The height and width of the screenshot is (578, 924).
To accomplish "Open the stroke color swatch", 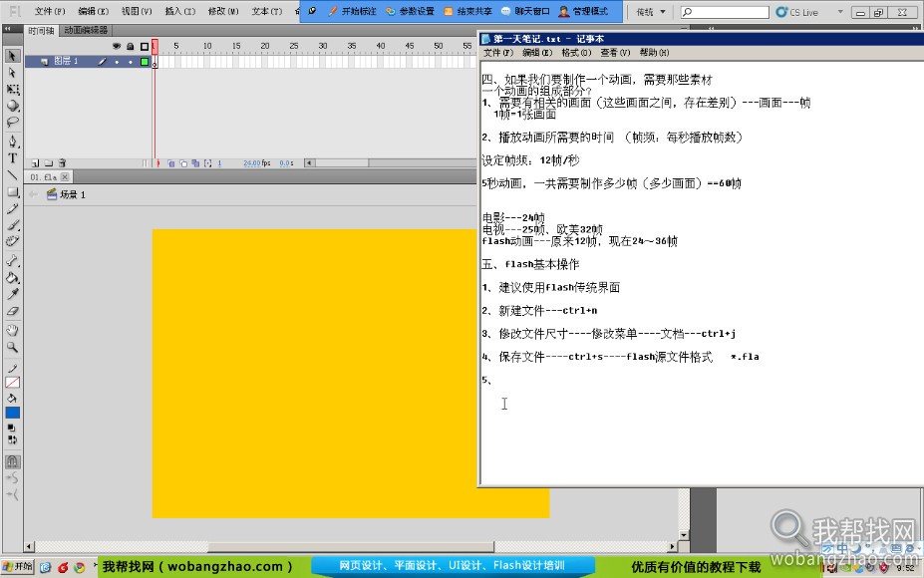I will tap(12, 383).
